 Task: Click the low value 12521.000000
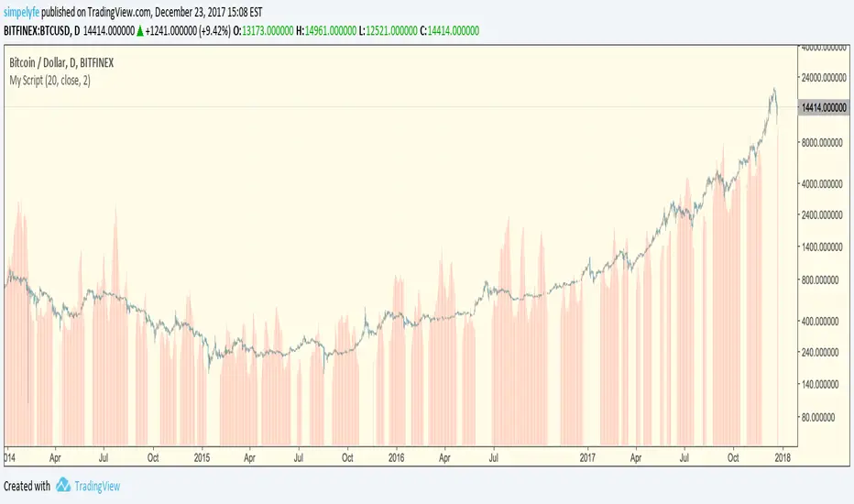(391, 31)
